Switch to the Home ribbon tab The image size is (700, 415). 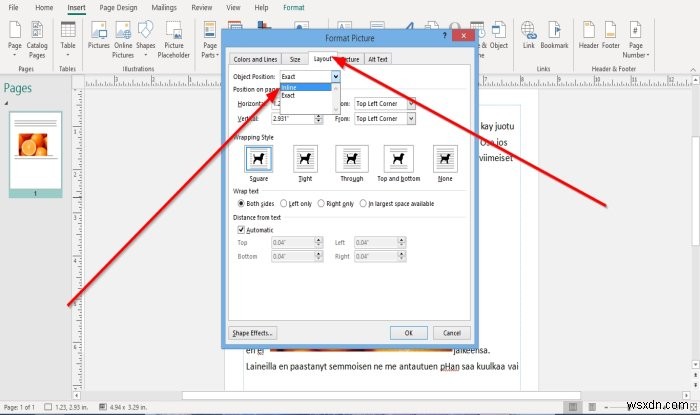click(x=44, y=8)
